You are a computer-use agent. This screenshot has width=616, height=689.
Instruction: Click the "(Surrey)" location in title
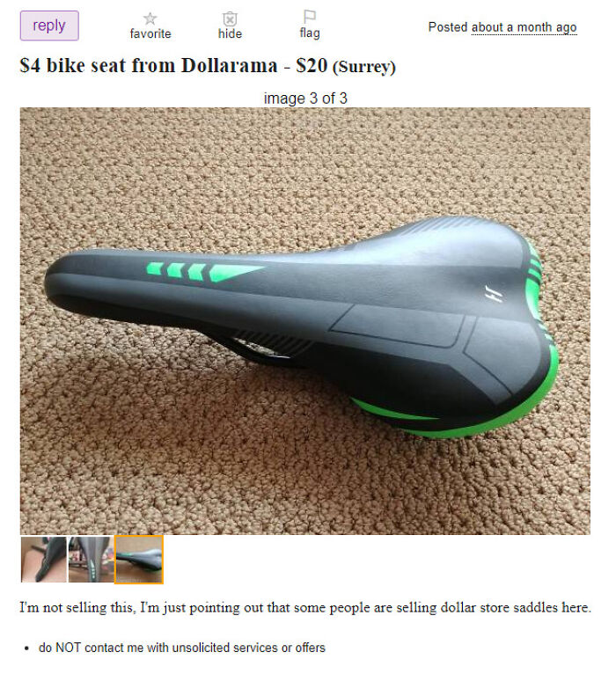pos(364,67)
